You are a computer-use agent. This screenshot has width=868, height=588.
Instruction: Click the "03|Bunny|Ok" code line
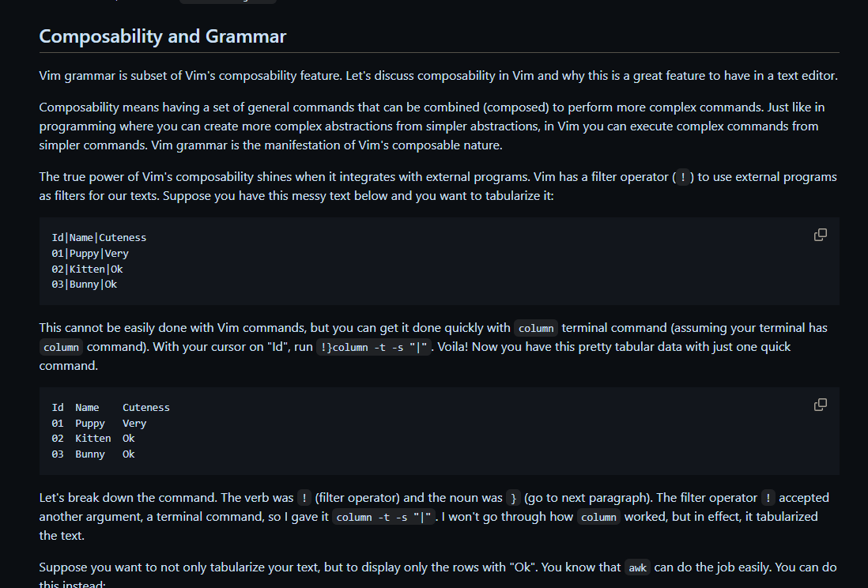coord(84,285)
